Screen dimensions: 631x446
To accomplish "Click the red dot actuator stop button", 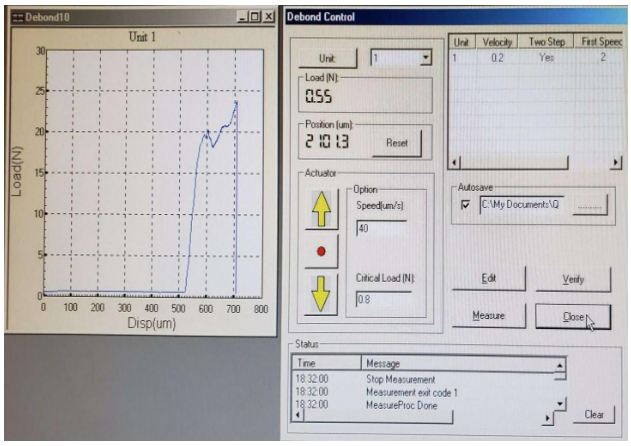I will click(x=320, y=251).
